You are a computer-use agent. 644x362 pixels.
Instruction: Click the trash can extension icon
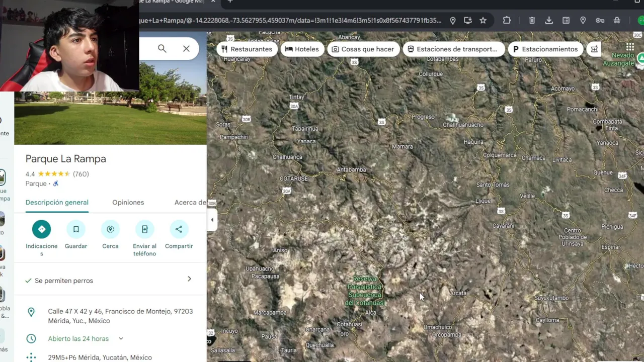point(532,21)
